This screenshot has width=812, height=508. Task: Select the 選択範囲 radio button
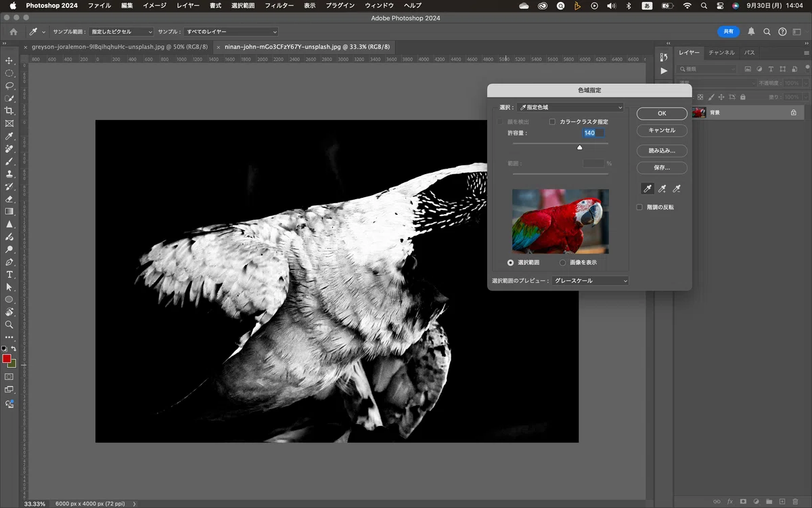pyautogui.click(x=510, y=262)
